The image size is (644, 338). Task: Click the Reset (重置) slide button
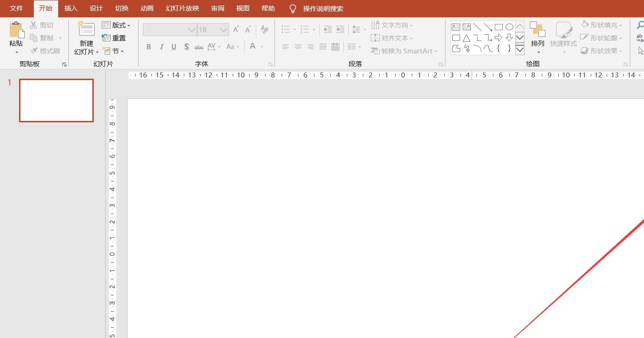tap(114, 38)
